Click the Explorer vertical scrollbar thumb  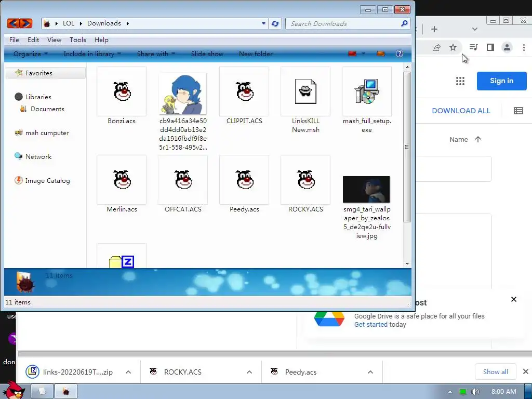[x=407, y=147]
